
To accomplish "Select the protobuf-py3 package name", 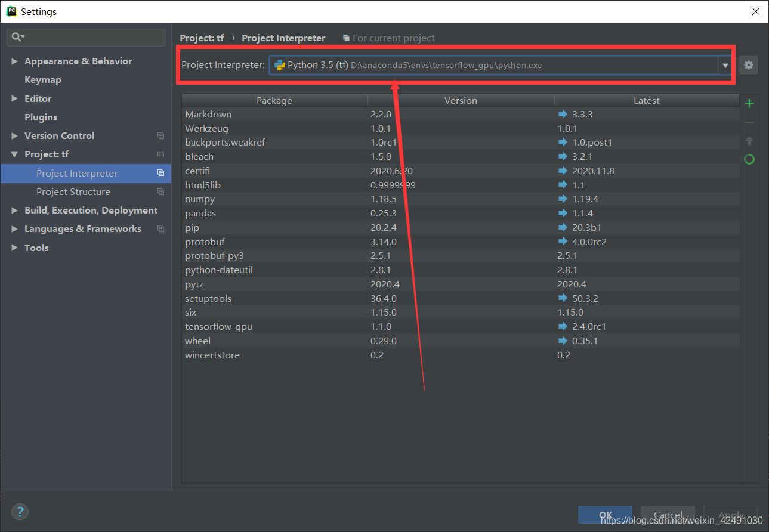I will pyautogui.click(x=214, y=256).
